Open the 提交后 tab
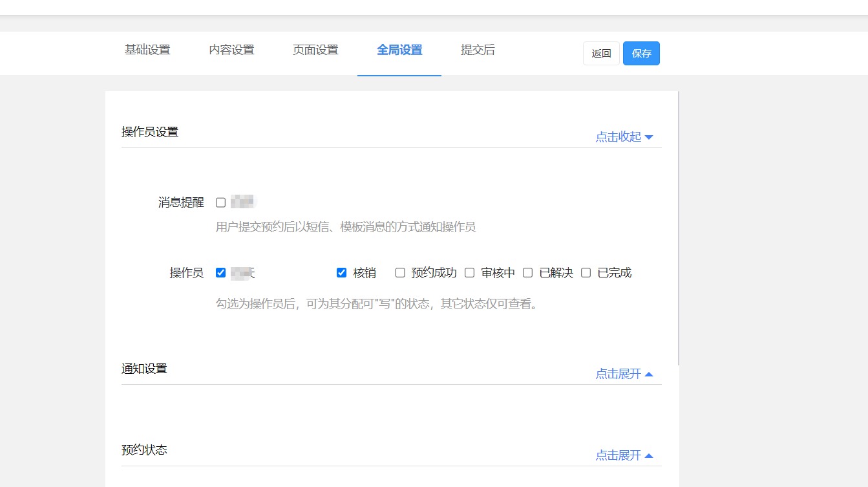Viewport: 868px width, 487px height. click(x=478, y=50)
